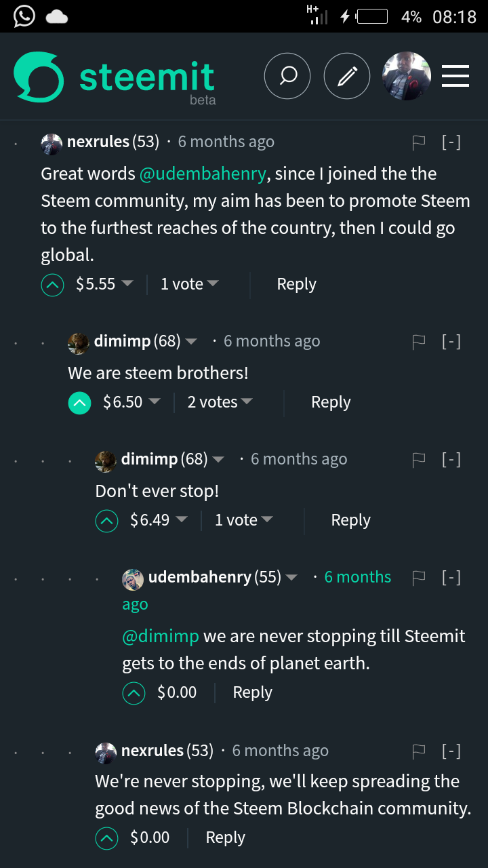Flag udembahenry's comment
Screen dimensions: 488x868
419,577
